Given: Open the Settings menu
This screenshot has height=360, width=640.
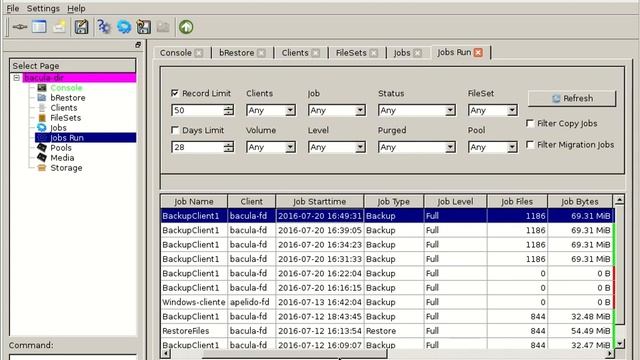Looking at the screenshot, I should point(43,8).
